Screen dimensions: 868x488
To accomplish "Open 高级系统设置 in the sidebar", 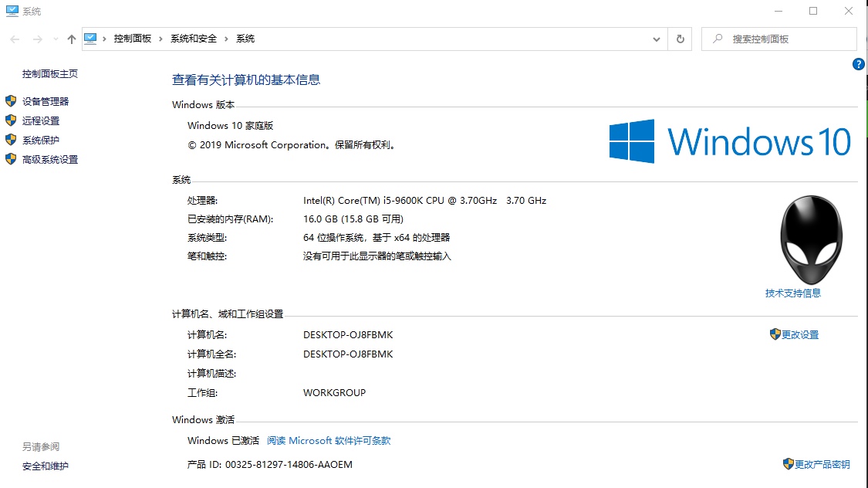I will pyautogui.click(x=50, y=159).
